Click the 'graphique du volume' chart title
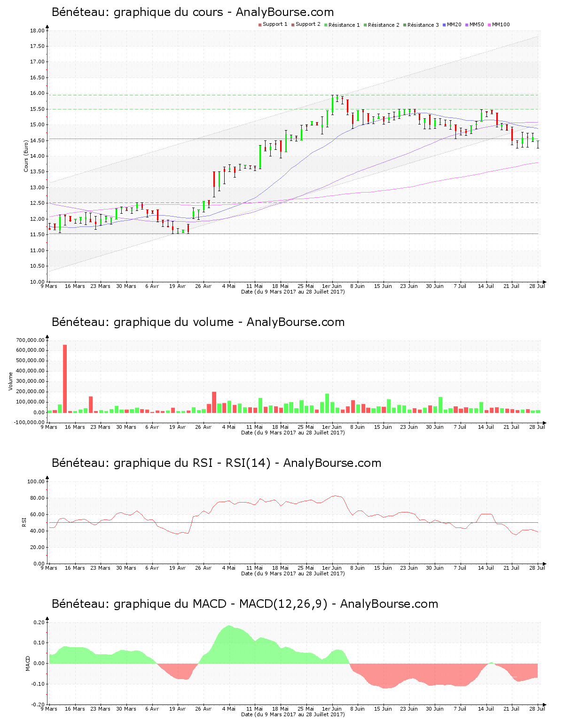This screenshot has height=728, width=564. (198, 322)
